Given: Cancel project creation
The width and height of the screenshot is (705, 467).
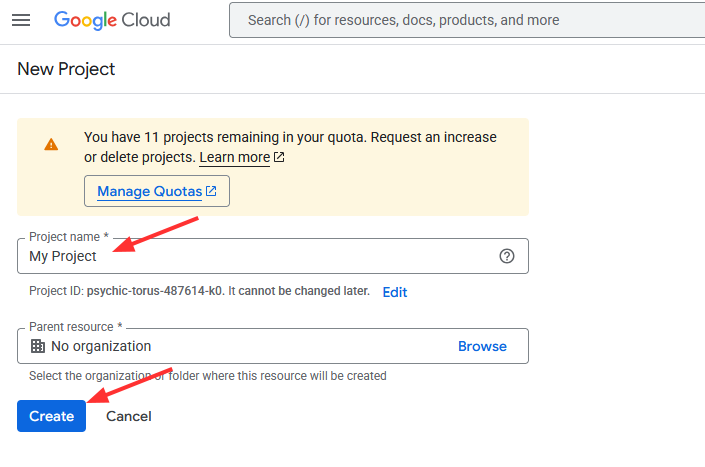Looking at the screenshot, I should coord(129,416).
